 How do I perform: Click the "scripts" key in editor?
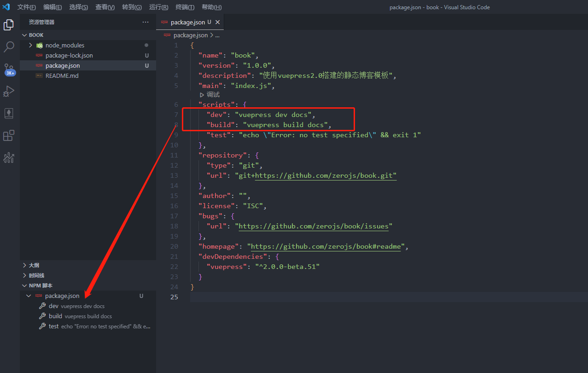pyautogui.click(x=217, y=105)
